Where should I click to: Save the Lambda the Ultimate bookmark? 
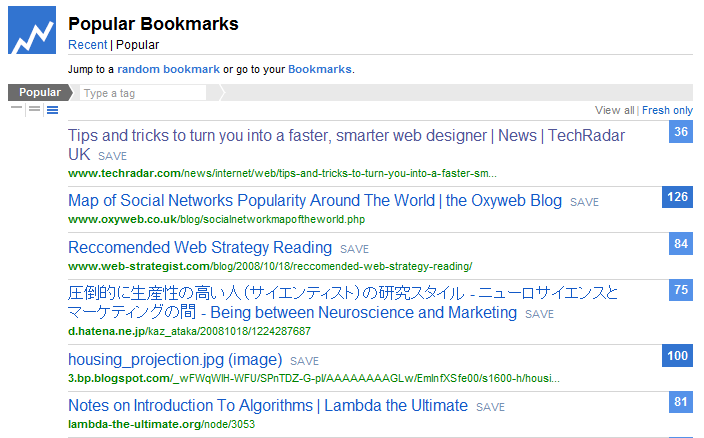[490, 407]
